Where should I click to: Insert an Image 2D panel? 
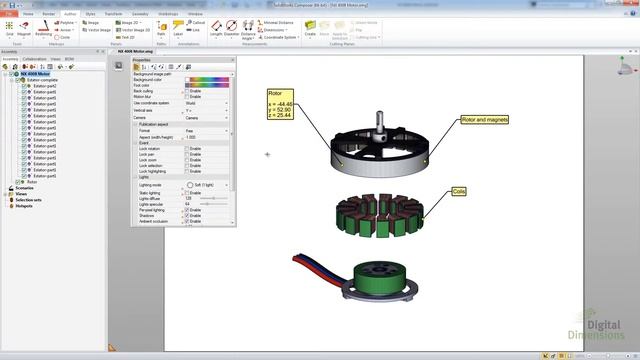[128, 23]
